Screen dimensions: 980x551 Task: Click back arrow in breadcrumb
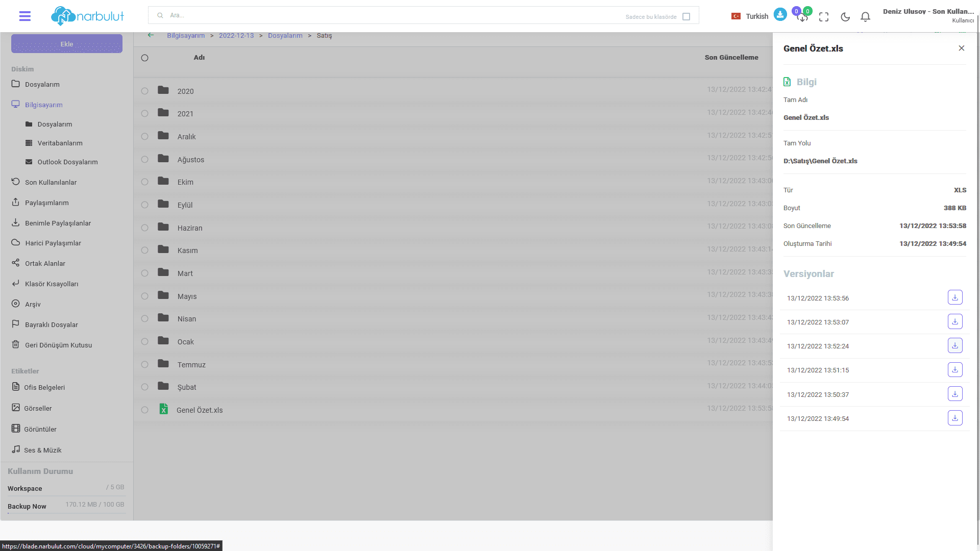151,35
